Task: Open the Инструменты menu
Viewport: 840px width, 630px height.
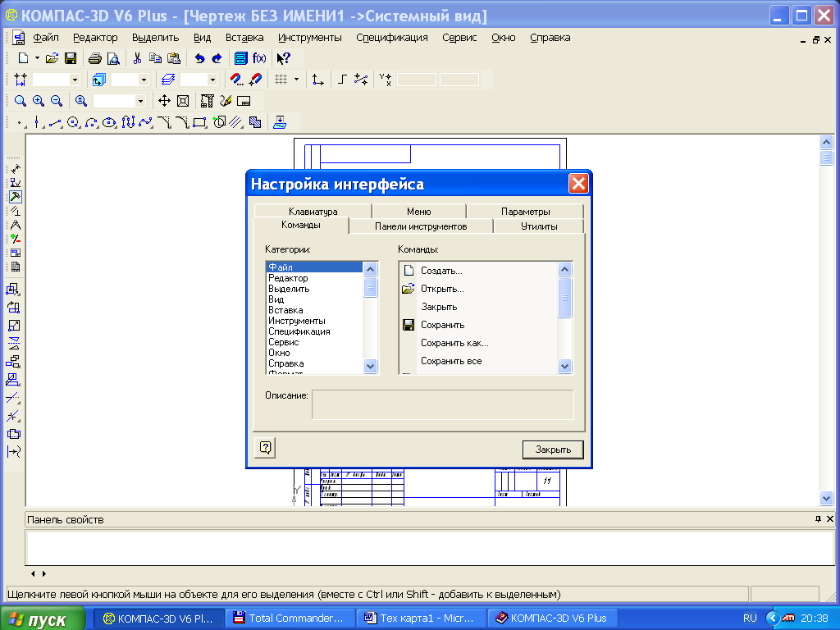Action: pos(309,38)
